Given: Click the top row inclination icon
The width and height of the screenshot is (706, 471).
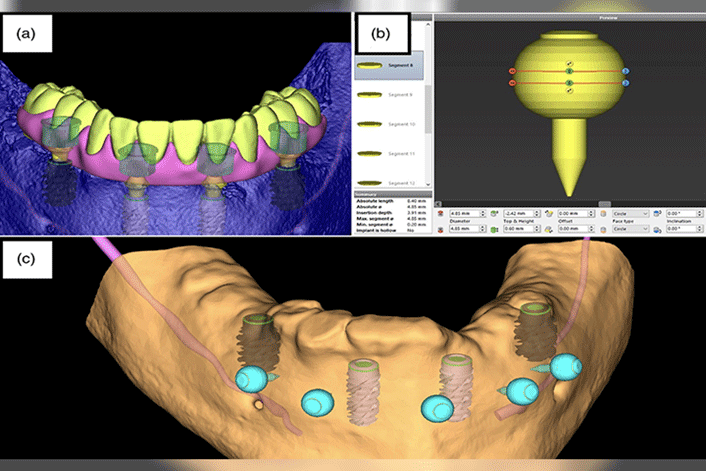Looking at the screenshot, I should (657, 213).
